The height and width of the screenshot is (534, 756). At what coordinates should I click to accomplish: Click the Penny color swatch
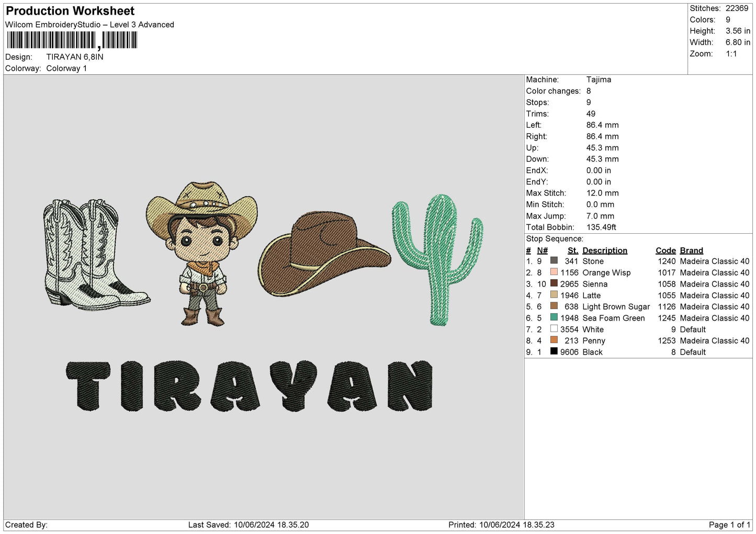pos(554,340)
